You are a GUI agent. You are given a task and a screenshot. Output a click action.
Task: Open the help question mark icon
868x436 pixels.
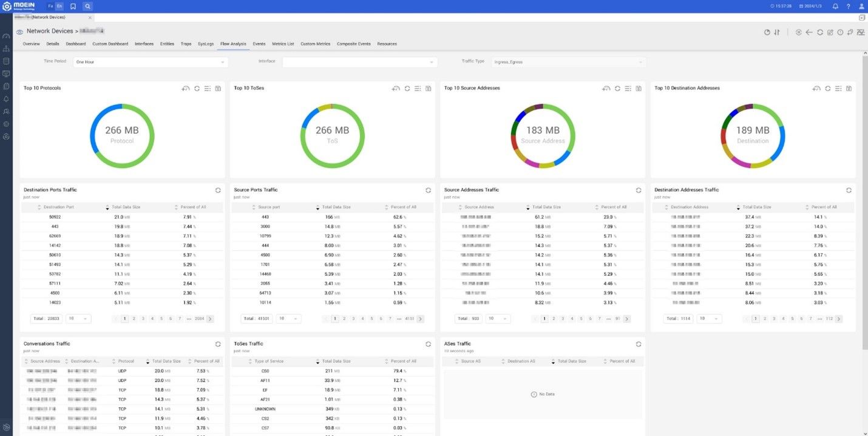point(848,6)
